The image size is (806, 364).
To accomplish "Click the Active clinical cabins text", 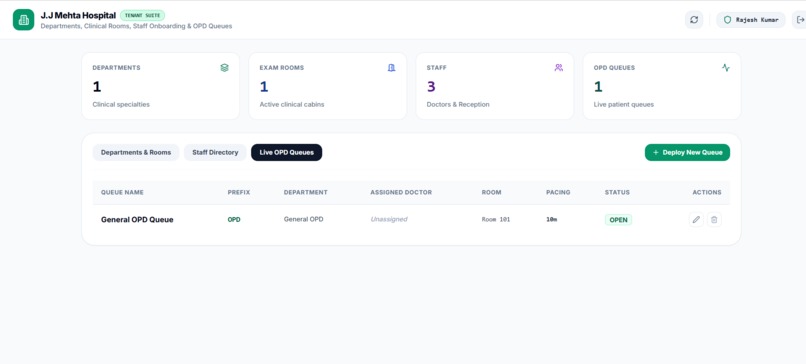I will 291,104.
